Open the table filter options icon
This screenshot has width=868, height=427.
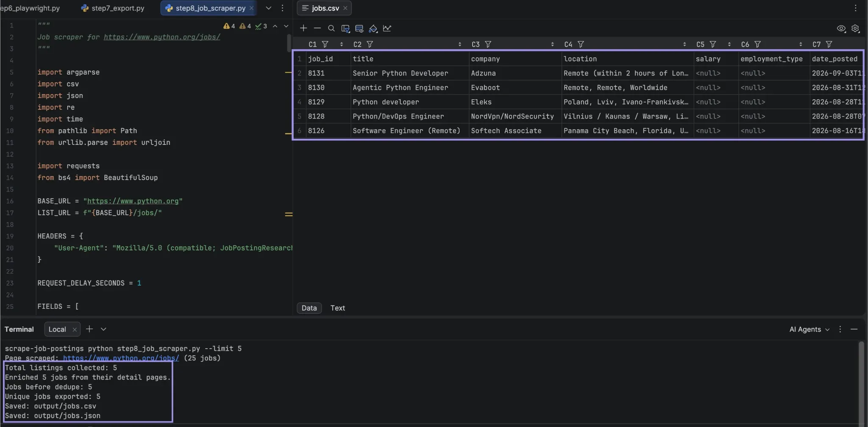(345, 28)
